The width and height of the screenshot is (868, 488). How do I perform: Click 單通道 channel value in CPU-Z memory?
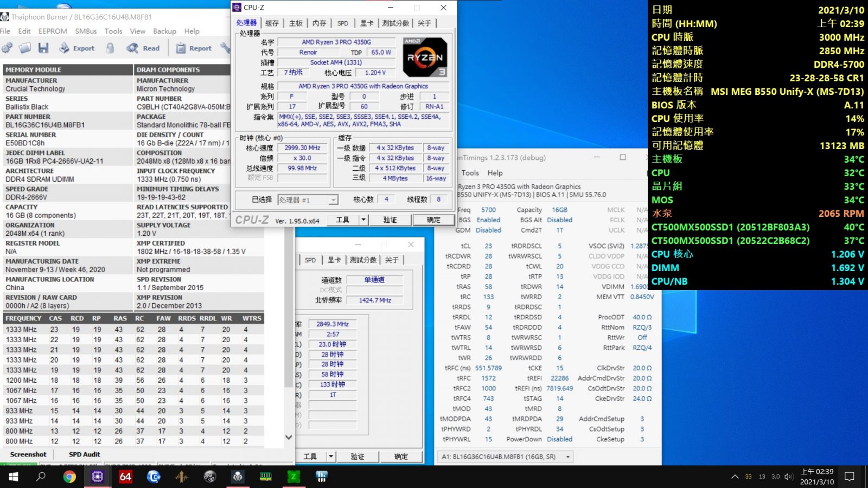pos(374,280)
